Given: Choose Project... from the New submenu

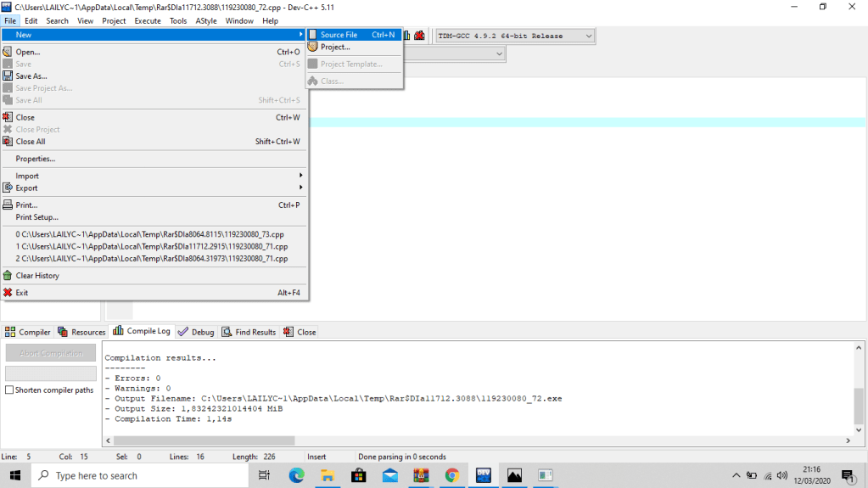Looking at the screenshot, I should (335, 48).
